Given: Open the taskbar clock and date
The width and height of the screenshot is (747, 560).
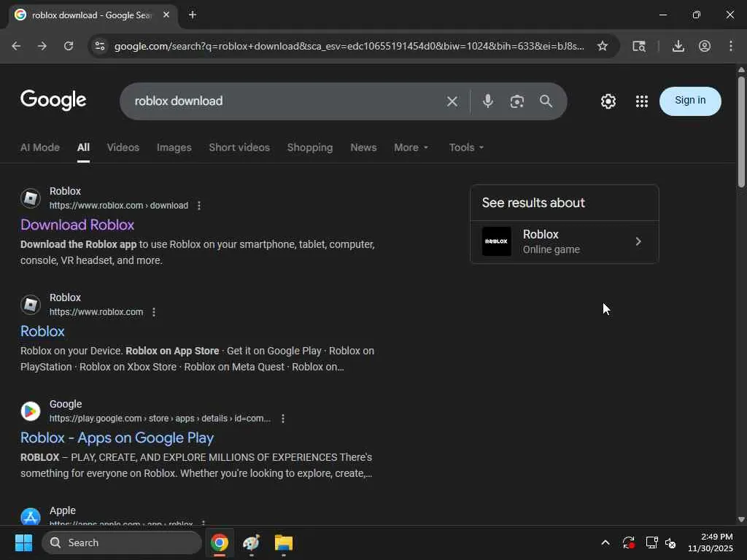Looking at the screenshot, I should click(x=711, y=542).
